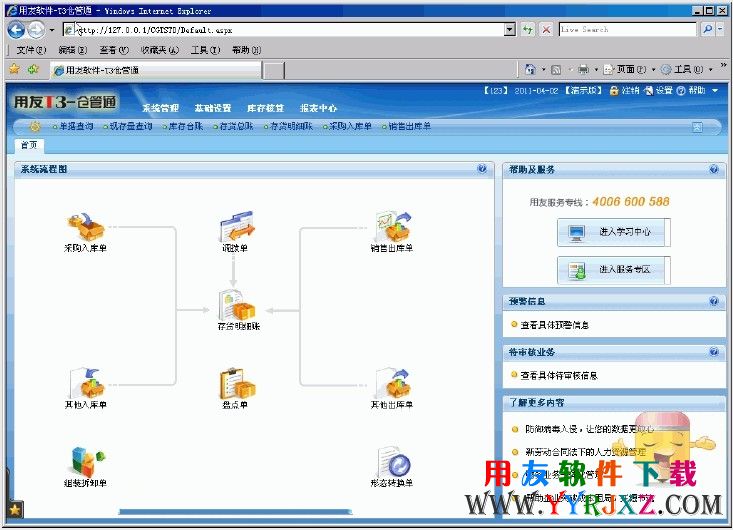Screen dimensions: 733x530
Task: Open the 工具(T) menu in the menu bar
Action: point(205,50)
